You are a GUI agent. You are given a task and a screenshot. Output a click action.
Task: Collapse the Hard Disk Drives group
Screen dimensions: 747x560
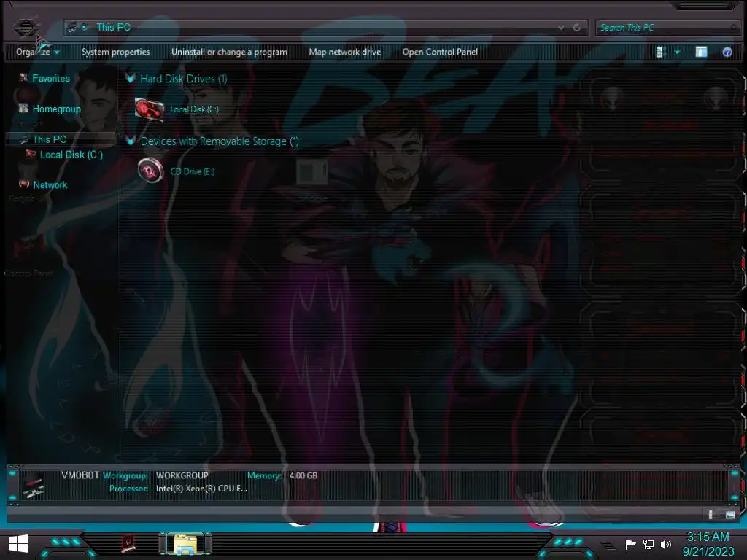[130, 78]
